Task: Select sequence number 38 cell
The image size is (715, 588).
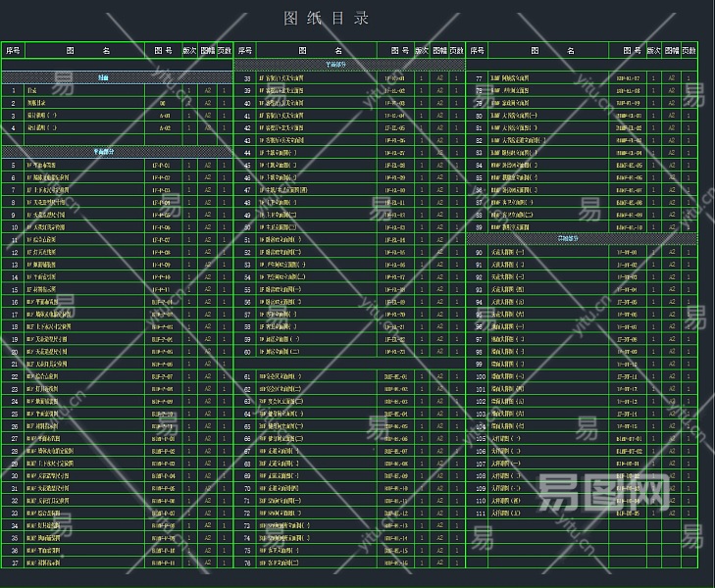Action: (x=247, y=78)
